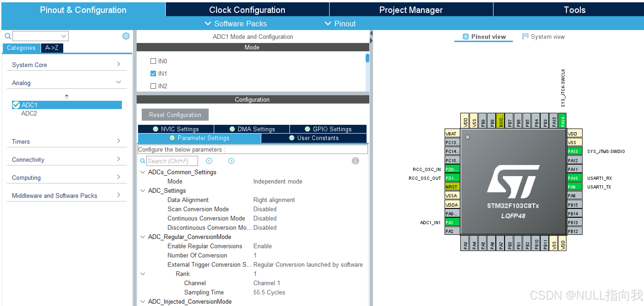Image resolution: width=644 pixels, height=306 pixels.
Task: Uncheck the IN1 channel checkbox
Action: tap(153, 74)
